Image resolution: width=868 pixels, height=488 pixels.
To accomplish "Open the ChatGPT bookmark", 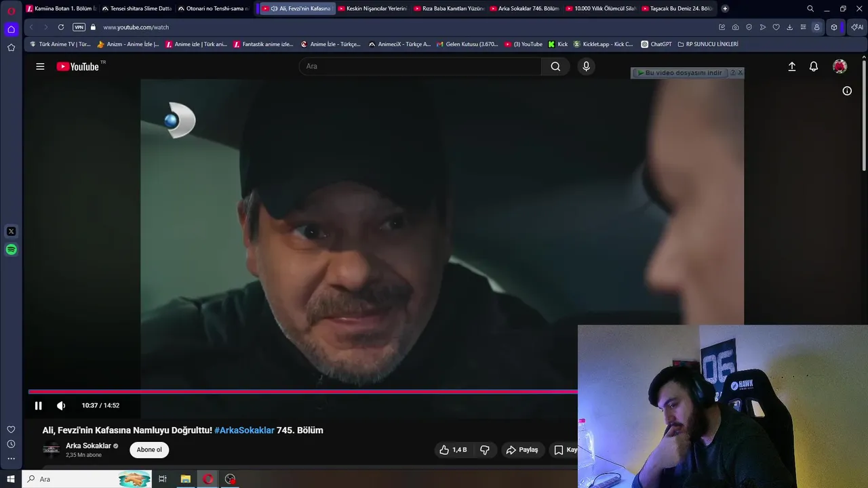I will pos(656,44).
